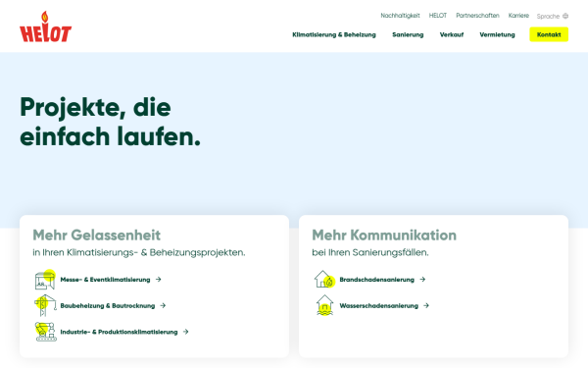
Task: Open Wasserschadensanierung link
Action: pyautogui.click(x=378, y=305)
